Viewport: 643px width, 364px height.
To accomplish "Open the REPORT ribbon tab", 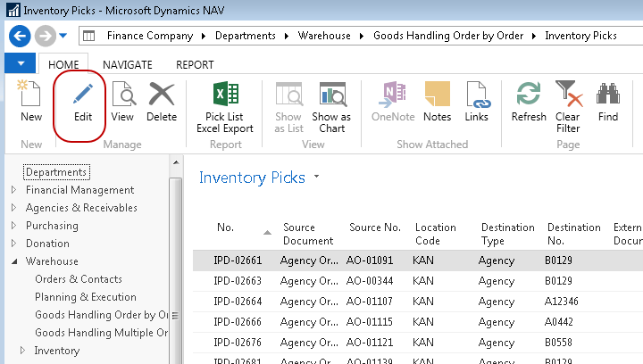I will point(194,64).
